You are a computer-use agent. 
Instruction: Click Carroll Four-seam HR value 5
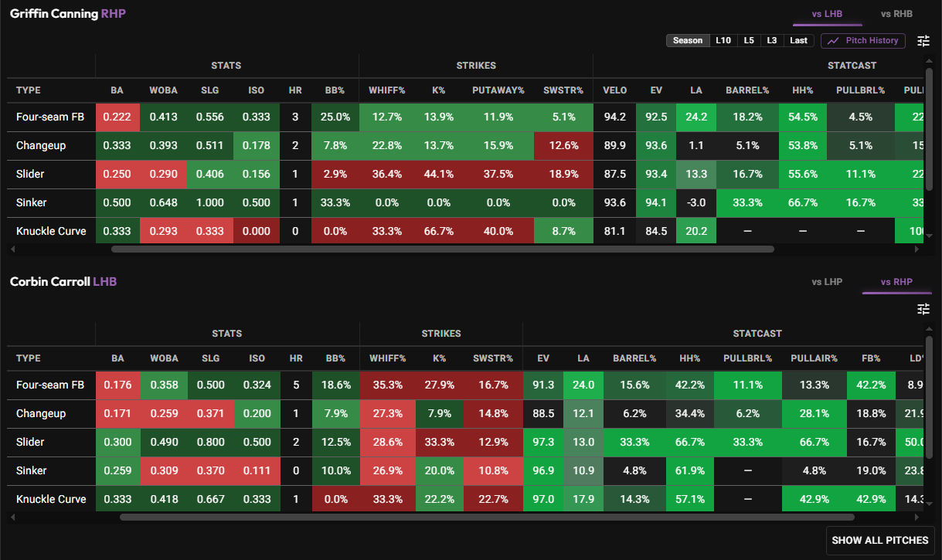[x=296, y=385]
